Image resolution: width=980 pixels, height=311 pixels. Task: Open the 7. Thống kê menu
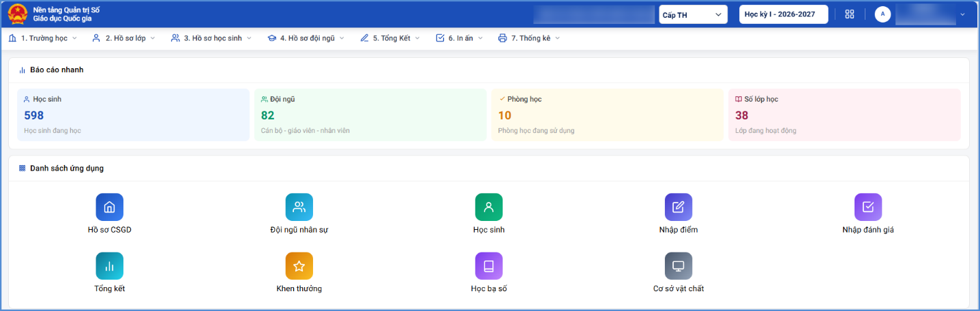[529, 38]
